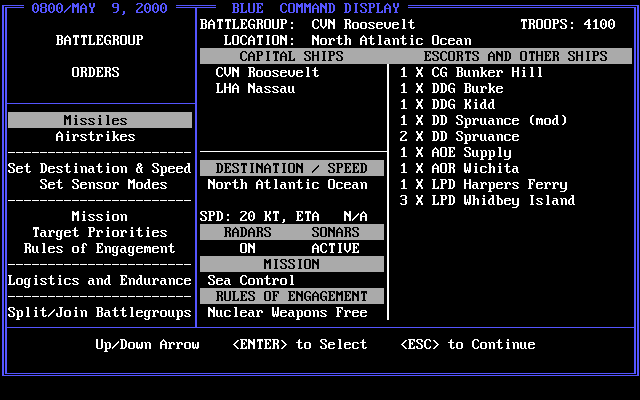Click BATTLEGROUP: CVN Roosevelt title line
Screen dimensions: 640x400
307,24
